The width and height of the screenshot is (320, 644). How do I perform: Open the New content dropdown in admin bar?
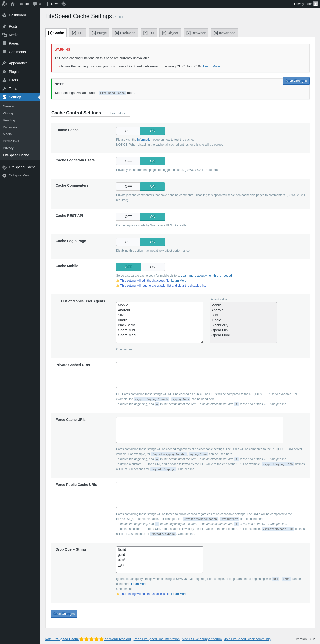(x=52, y=4)
